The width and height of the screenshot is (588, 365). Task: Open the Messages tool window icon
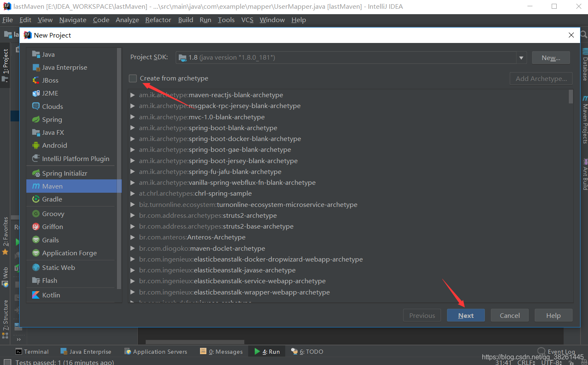coord(203,351)
